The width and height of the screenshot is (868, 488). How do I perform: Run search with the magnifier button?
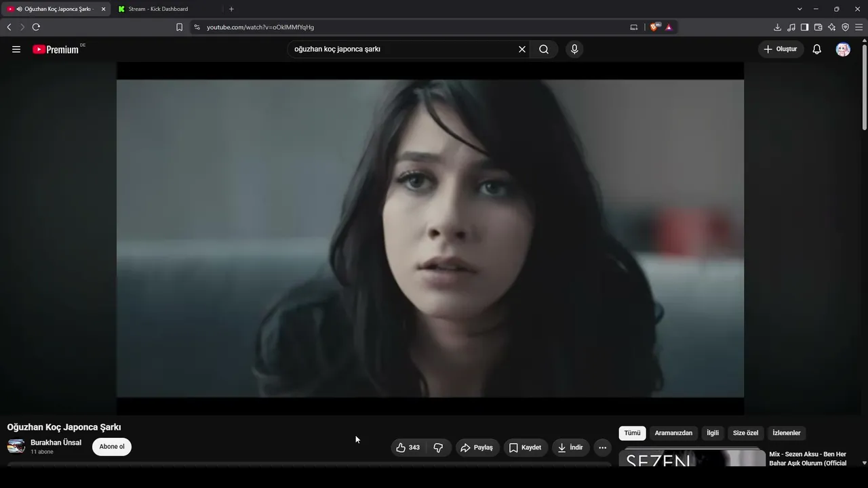point(544,49)
